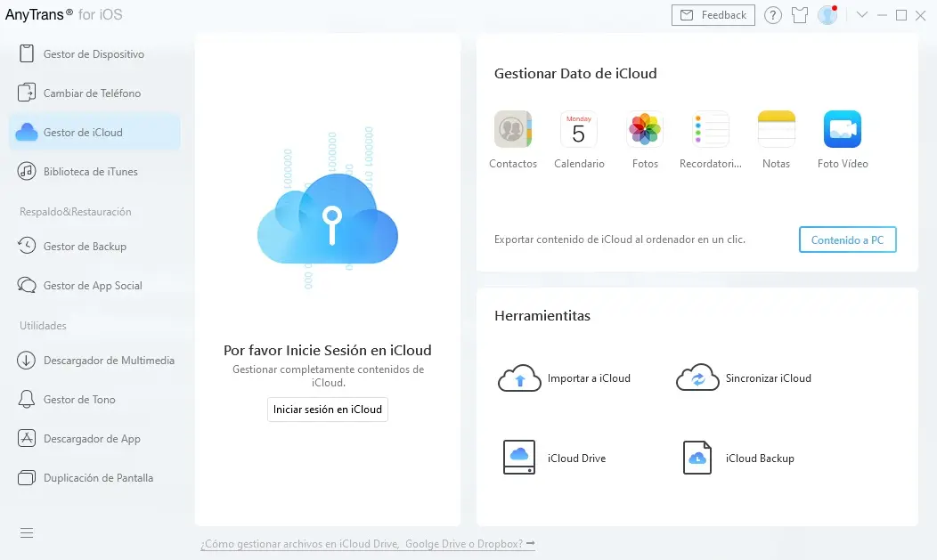Click the Duplicación de Pantalla label
937x560 pixels.
click(x=98, y=477)
